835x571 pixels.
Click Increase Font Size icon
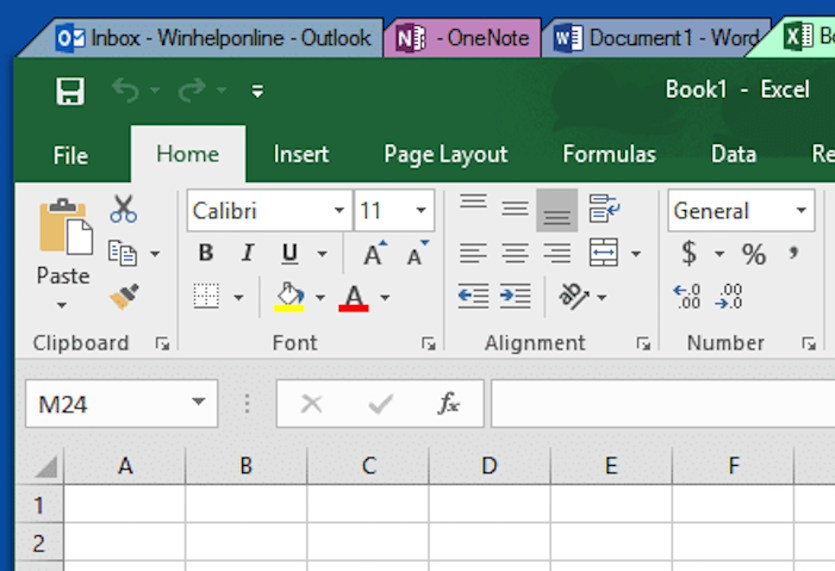pyautogui.click(x=374, y=253)
